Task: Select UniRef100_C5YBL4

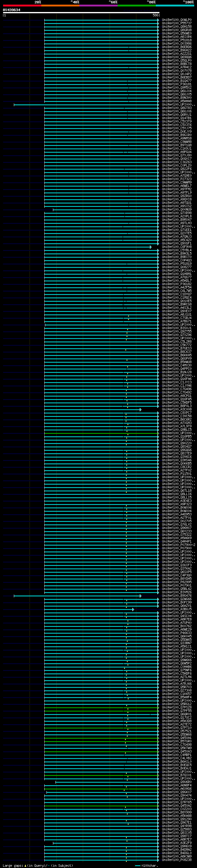Action: click(176, 250)
